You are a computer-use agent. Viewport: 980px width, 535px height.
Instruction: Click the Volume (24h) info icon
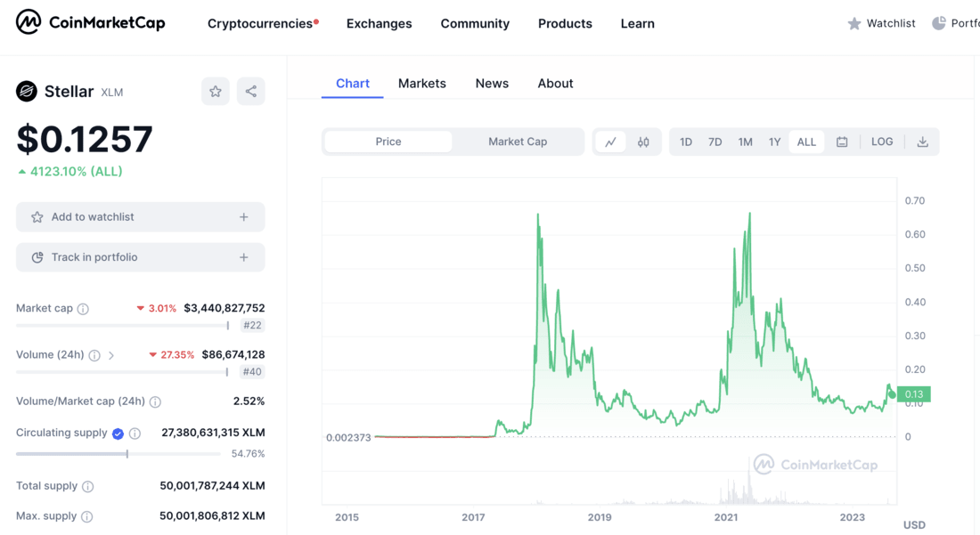pyautogui.click(x=94, y=356)
